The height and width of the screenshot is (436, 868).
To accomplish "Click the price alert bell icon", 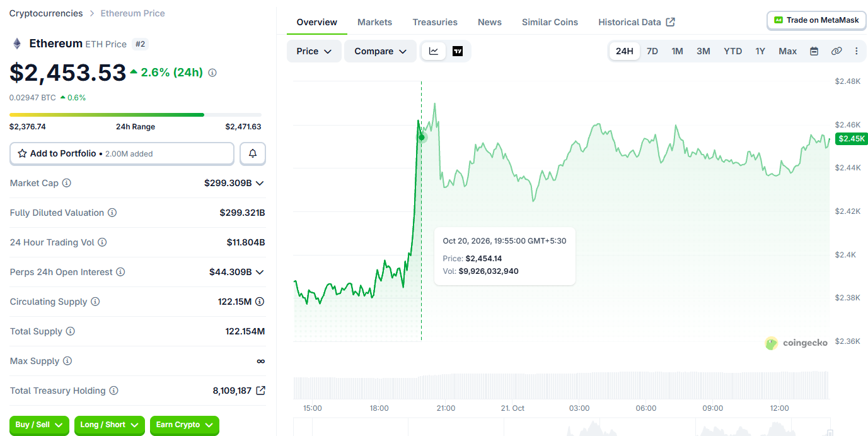I will pyautogui.click(x=253, y=153).
